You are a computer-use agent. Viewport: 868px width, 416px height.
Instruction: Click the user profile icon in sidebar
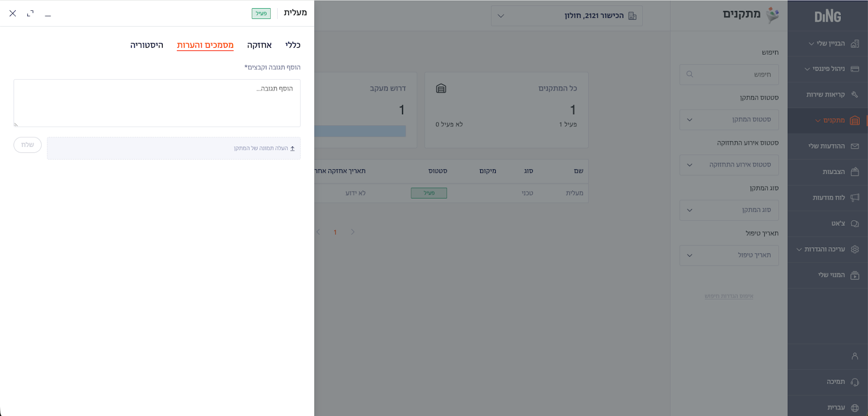pyautogui.click(x=854, y=356)
